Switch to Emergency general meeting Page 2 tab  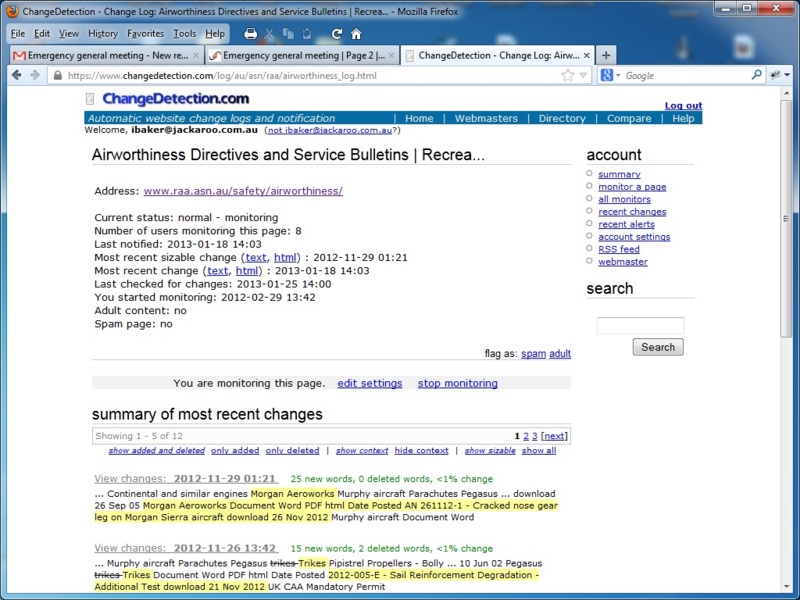302,56
